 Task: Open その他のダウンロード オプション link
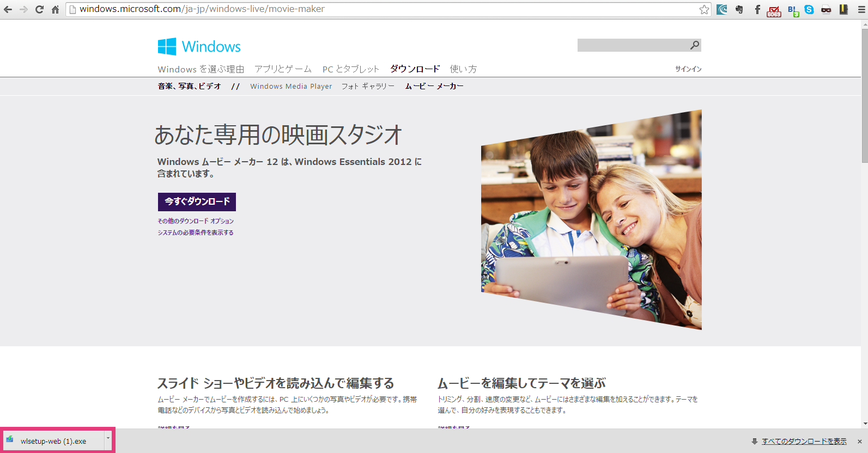pyautogui.click(x=196, y=221)
